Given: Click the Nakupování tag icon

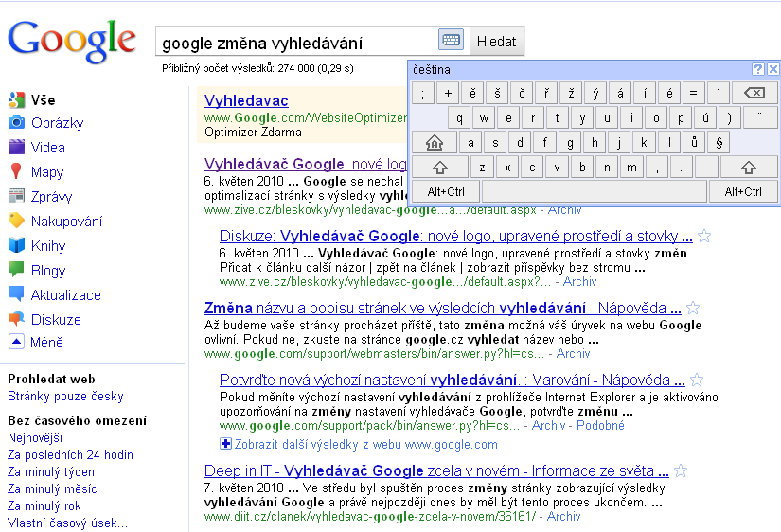Looking at the screenshot, I should (16, 221).
